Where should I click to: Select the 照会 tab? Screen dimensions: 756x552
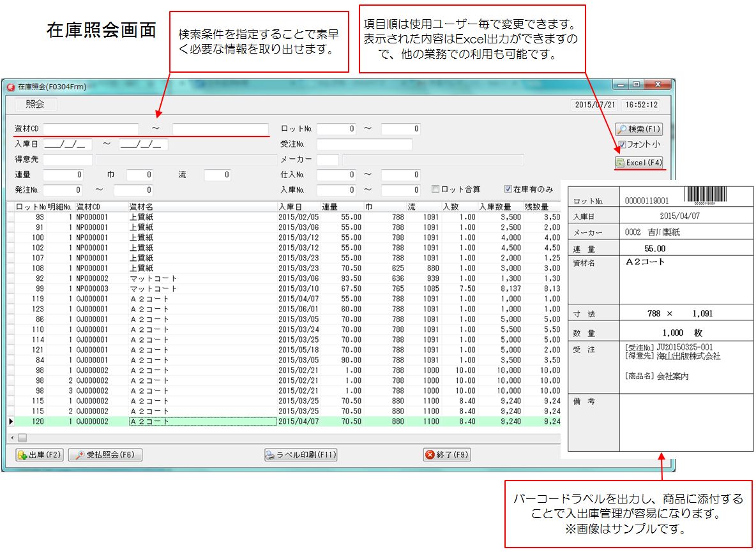pos(35,104)
